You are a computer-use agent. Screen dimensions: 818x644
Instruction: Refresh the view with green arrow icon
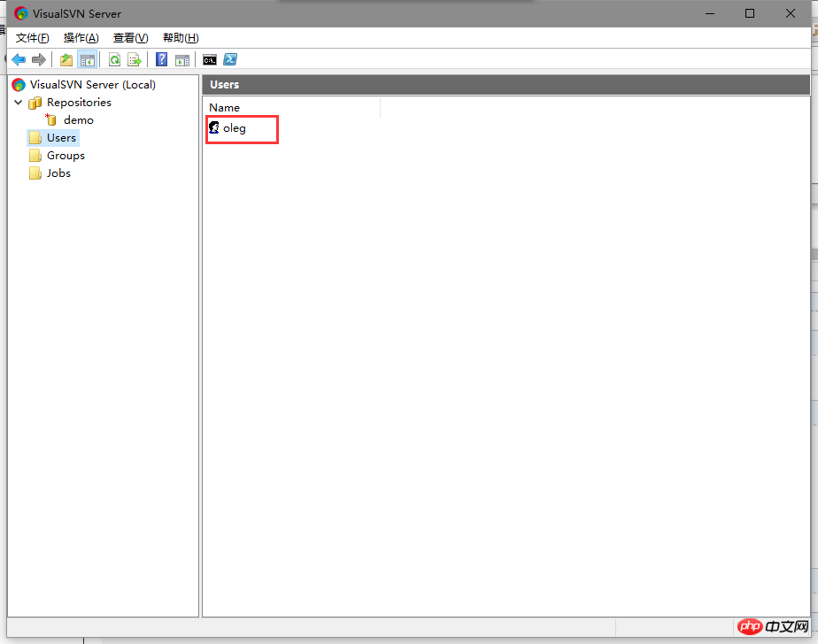tap(114, 60)
